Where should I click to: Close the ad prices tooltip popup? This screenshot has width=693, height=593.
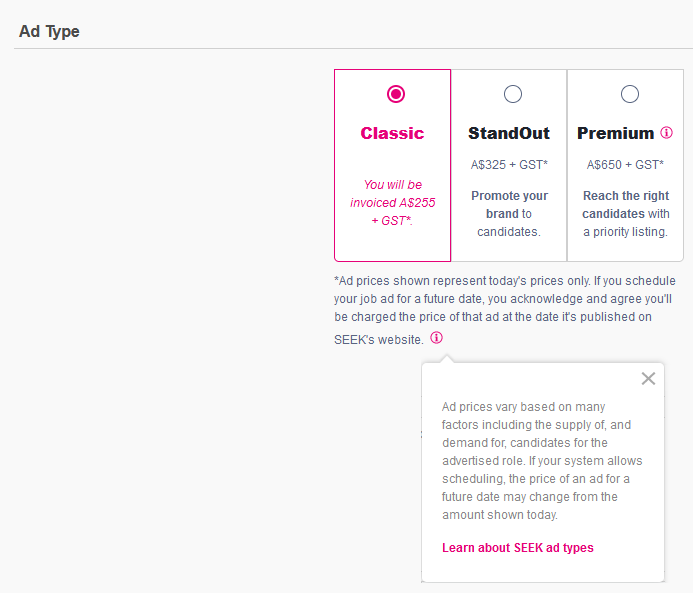click(x=648, y=379)
